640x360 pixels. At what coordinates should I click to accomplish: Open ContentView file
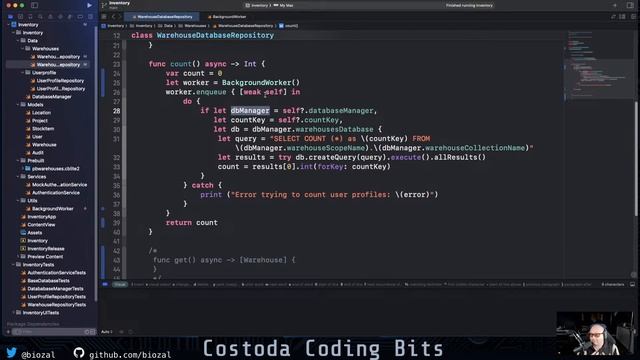[x=41, y=224]
